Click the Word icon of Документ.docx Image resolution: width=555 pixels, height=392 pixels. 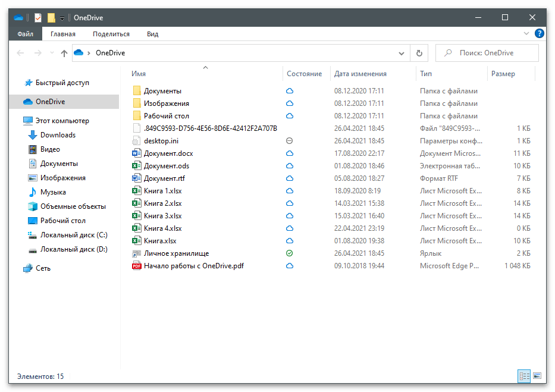click(136, 153)
